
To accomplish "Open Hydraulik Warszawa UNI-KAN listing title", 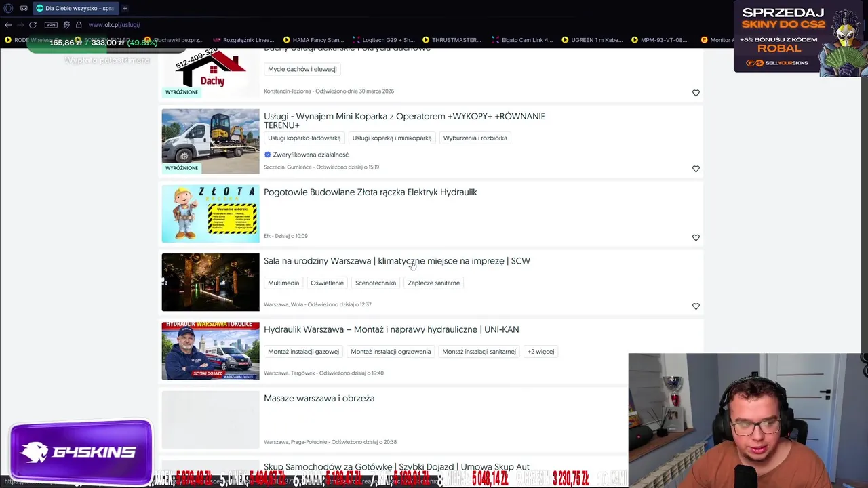I will click(x=391, y=329).
